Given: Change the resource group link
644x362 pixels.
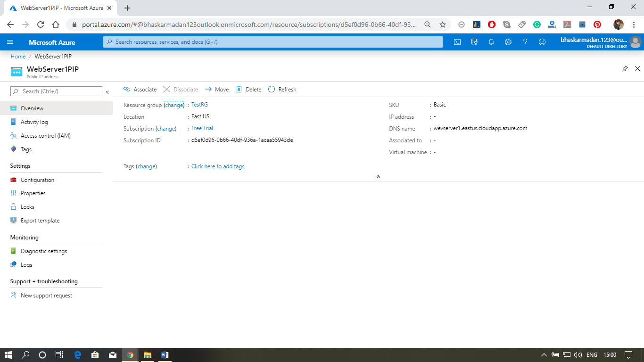Looking at the screenshot, I should (174, 105).
